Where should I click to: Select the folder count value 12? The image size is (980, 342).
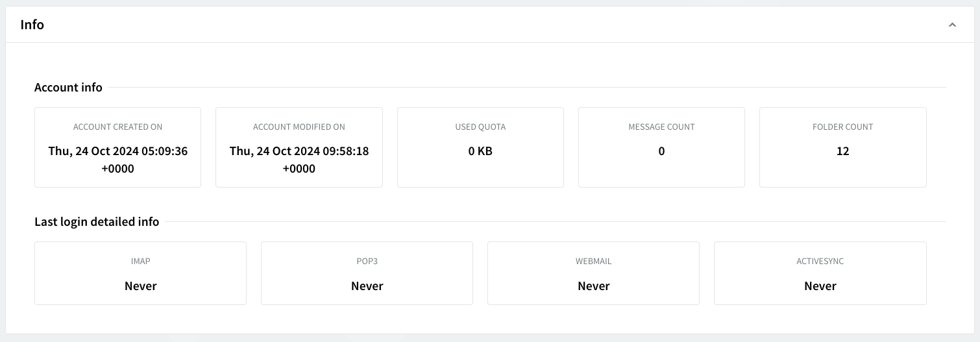842,152
